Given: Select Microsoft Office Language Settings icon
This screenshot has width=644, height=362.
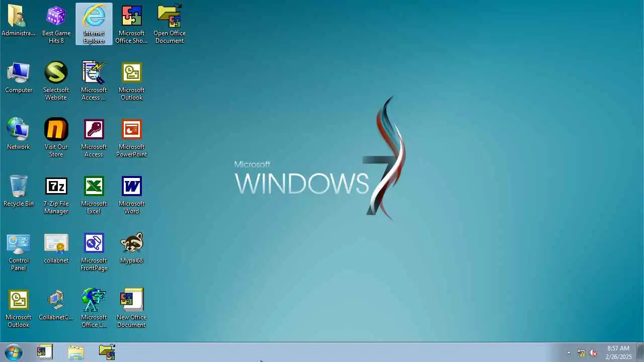Looking at the screenshot, I should 94,308.
